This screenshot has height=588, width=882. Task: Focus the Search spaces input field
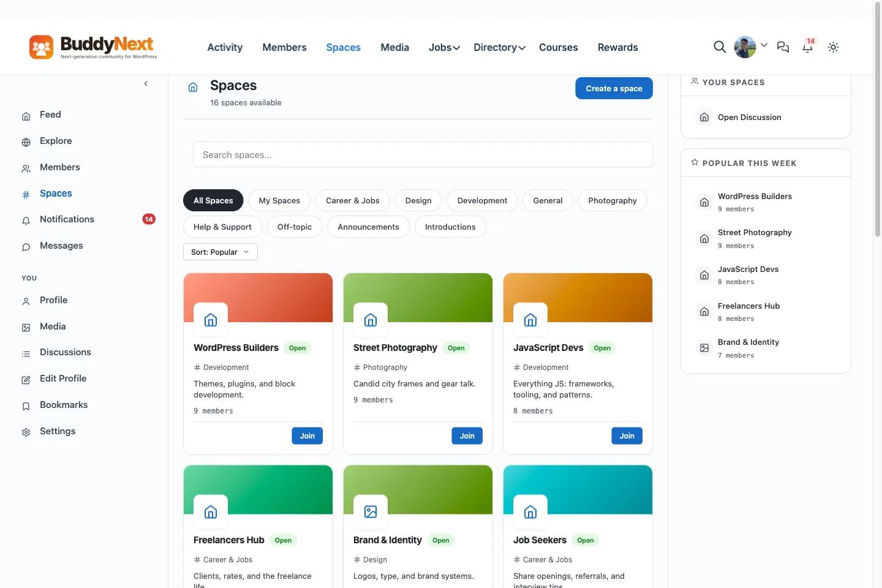coord(423,154)
